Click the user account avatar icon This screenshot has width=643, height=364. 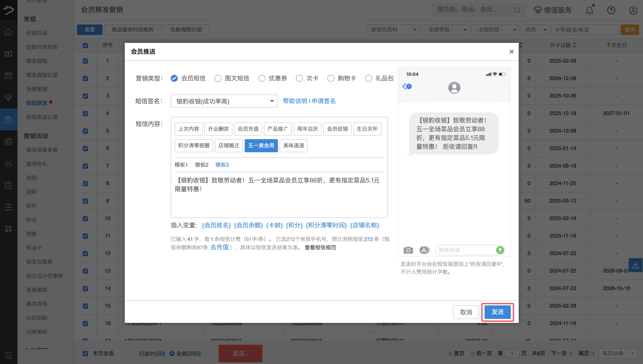tap(633, 10)
